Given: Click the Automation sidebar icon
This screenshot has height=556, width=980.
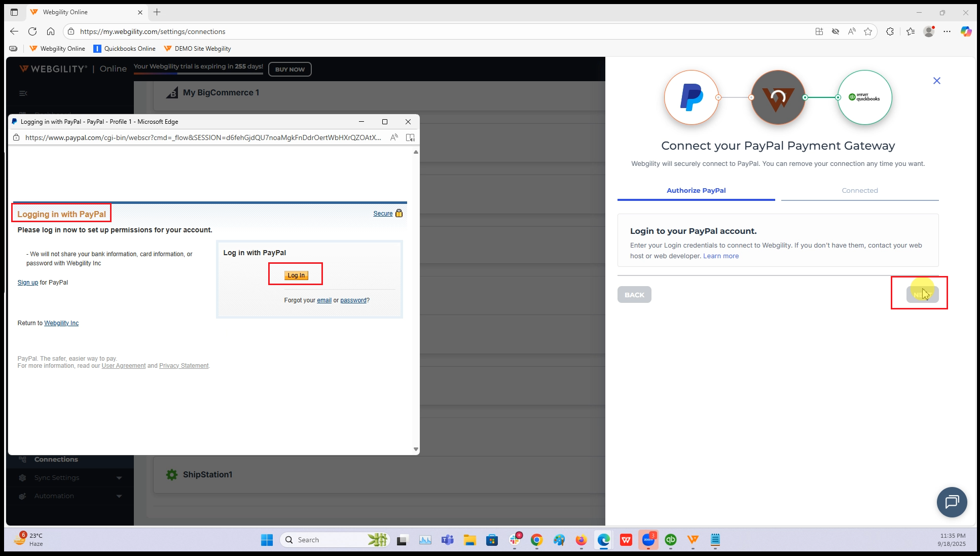Looking at the screenshot, I should pos(22,496).
